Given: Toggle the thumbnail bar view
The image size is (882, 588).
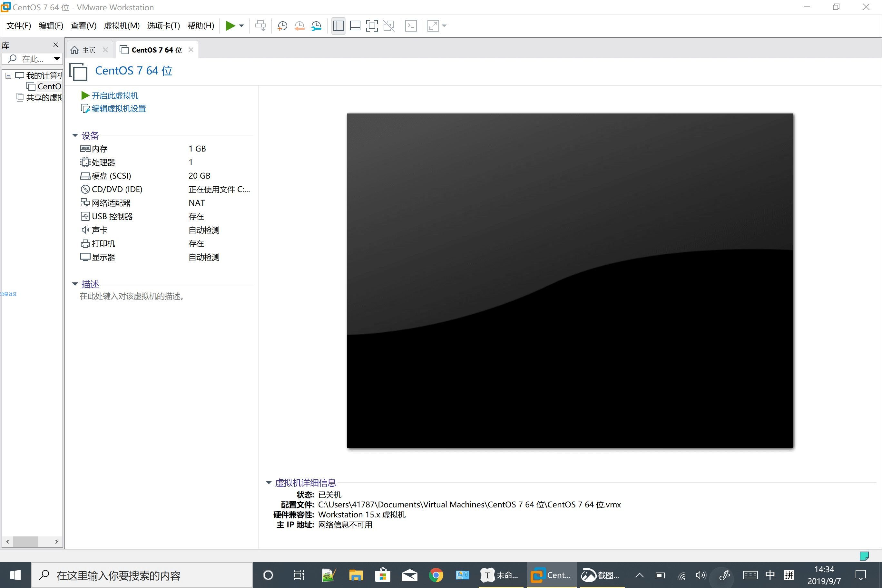Looking at the screenshot, I should pos(355,26).
